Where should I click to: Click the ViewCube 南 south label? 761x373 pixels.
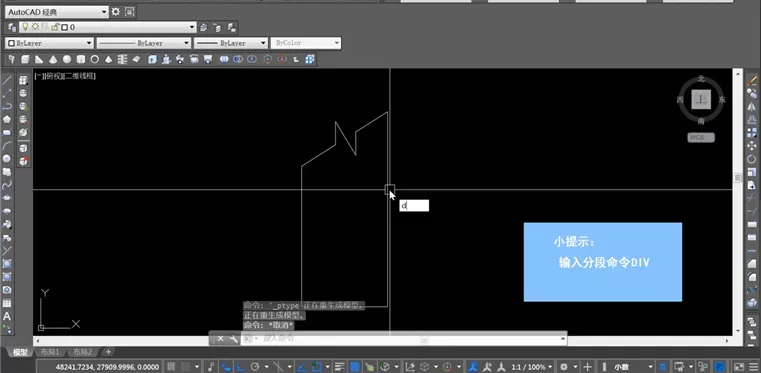(701, 121)
